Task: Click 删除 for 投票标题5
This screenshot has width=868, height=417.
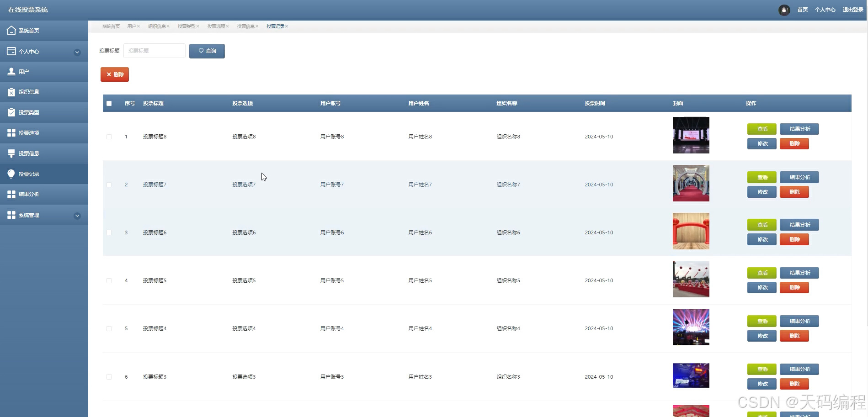Action: tap(794, 287)
